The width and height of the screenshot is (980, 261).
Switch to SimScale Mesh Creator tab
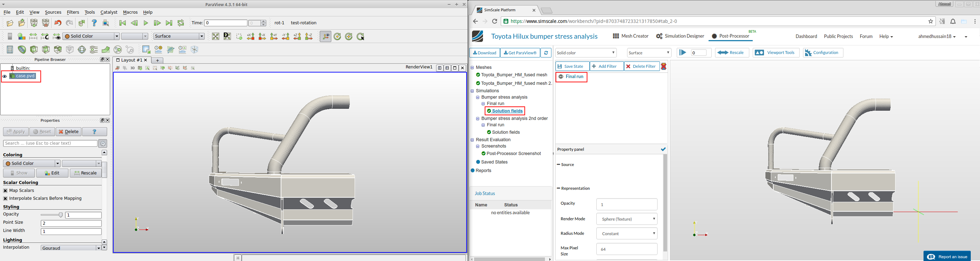pos(631,36)
